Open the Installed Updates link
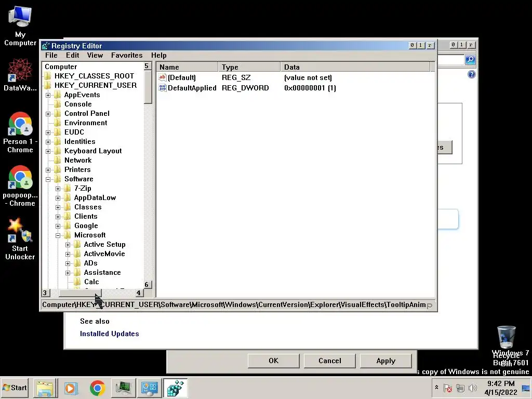The height and width of the screenshot is (399, 532). [110, 334]
